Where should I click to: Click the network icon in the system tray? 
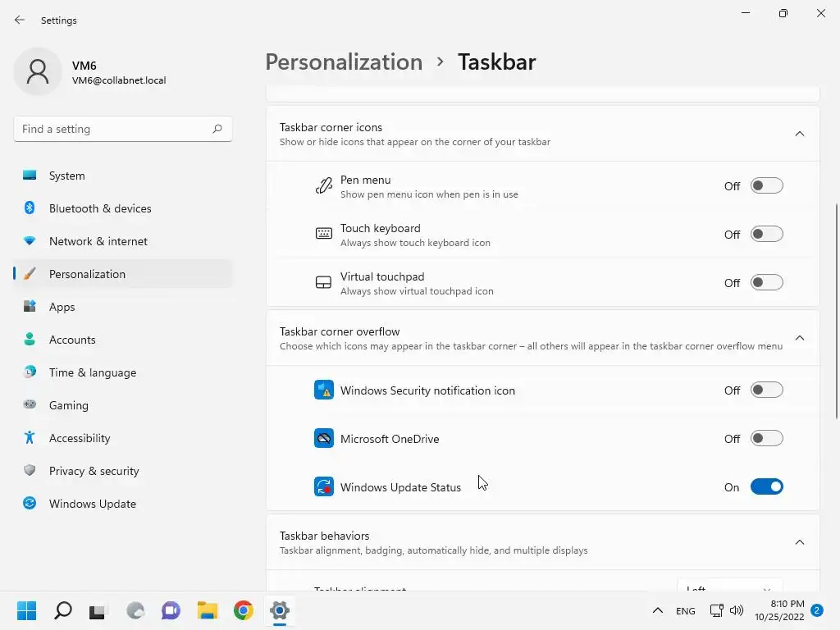(x=715, y=610)
